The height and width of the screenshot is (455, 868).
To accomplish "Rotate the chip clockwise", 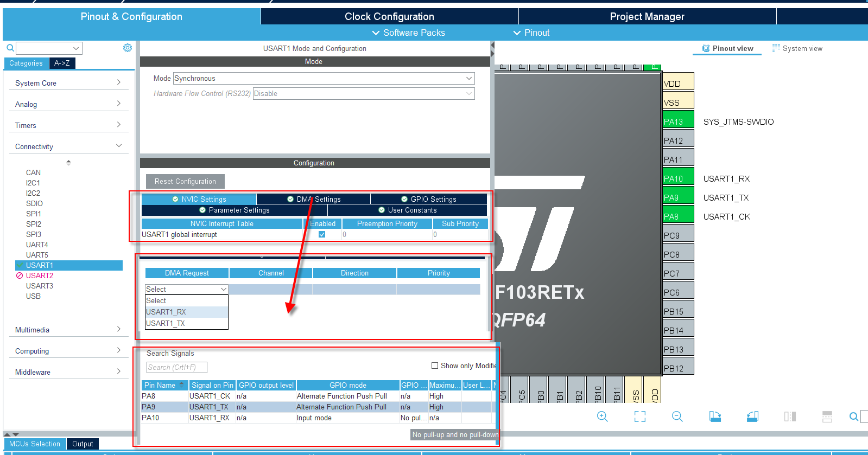I will pos(715,416).
